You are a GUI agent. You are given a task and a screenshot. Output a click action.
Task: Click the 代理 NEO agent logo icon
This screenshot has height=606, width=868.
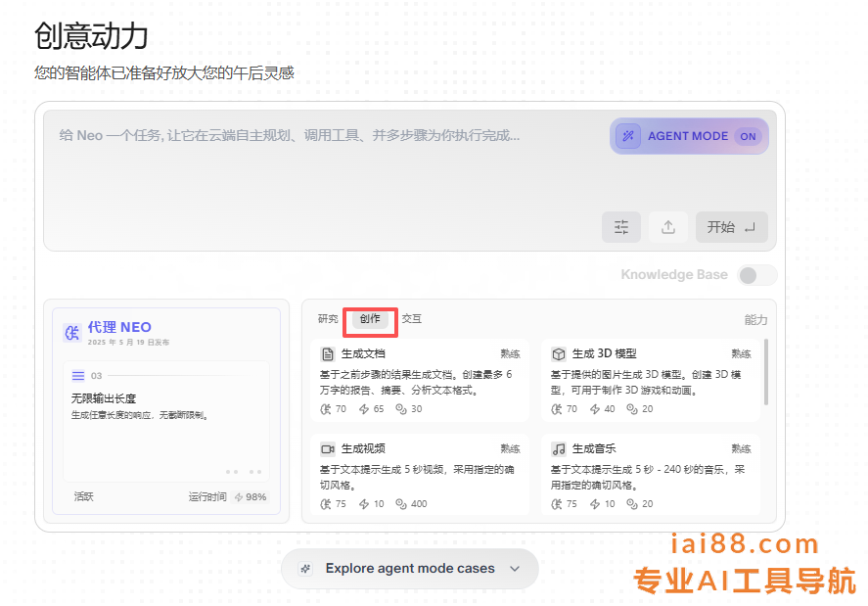71,332
